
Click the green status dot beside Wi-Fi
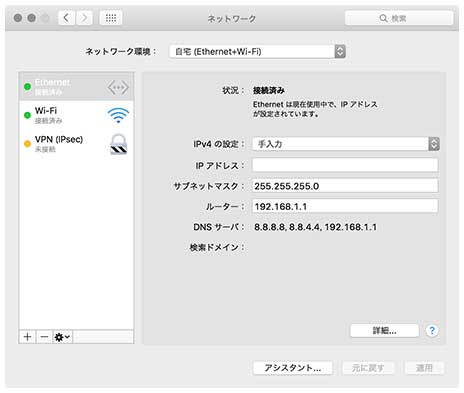[27, 115]
